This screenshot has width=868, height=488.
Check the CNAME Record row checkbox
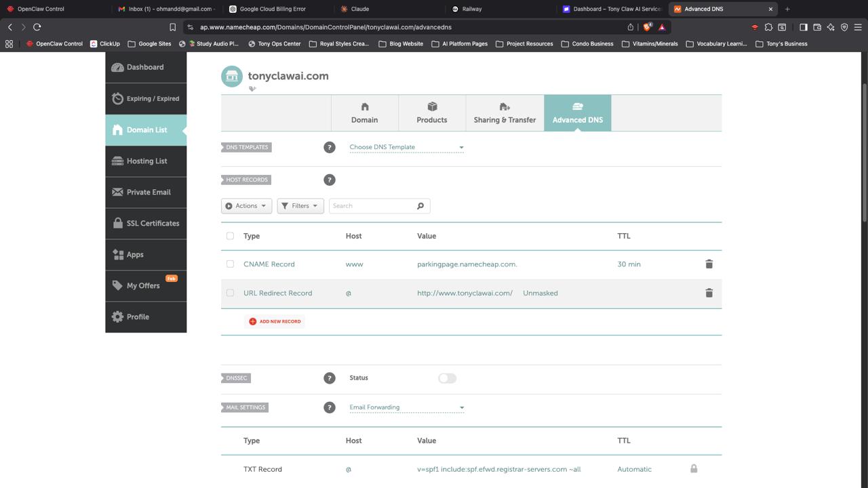point(230,264)
